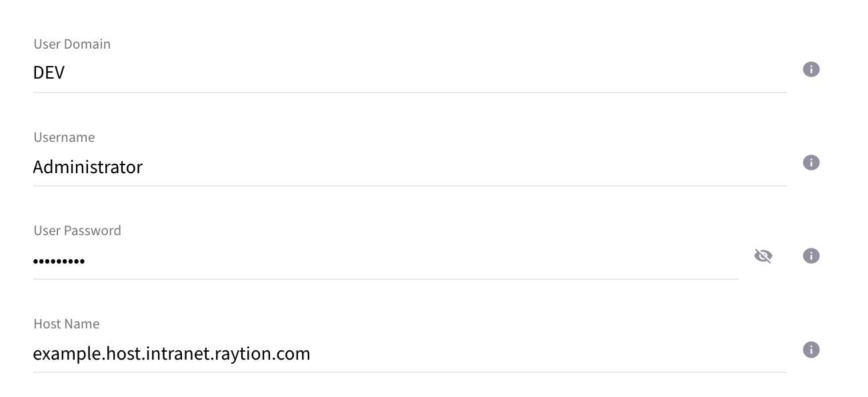Viewport: 868px width, 397px height.
Task: Toggle password visibility with the eye icon
Action: [763, 256]
